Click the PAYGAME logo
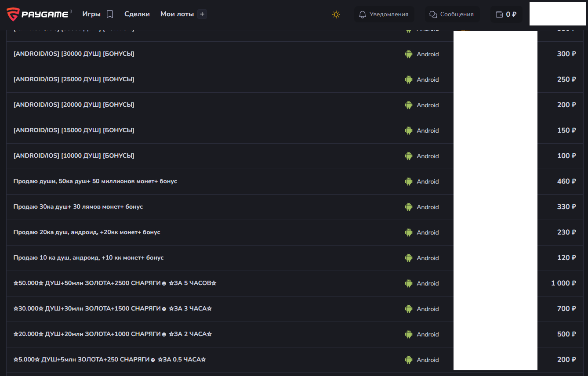Screen dimensions: 588x376 (x=39, y=14)
